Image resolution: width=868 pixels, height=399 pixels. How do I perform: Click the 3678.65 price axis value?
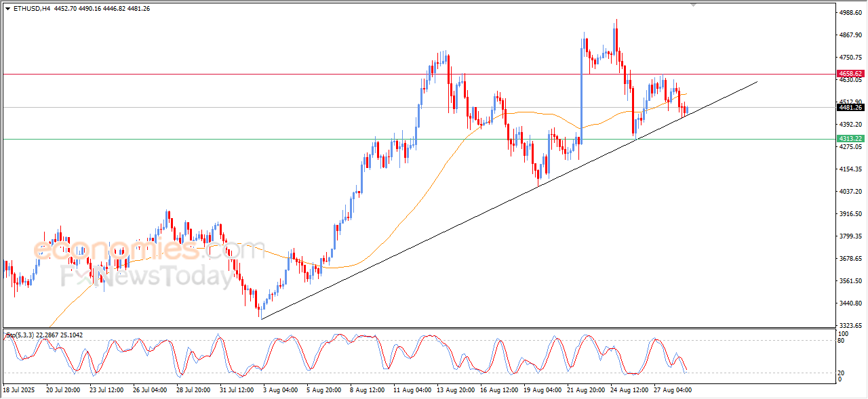(850, 258)
